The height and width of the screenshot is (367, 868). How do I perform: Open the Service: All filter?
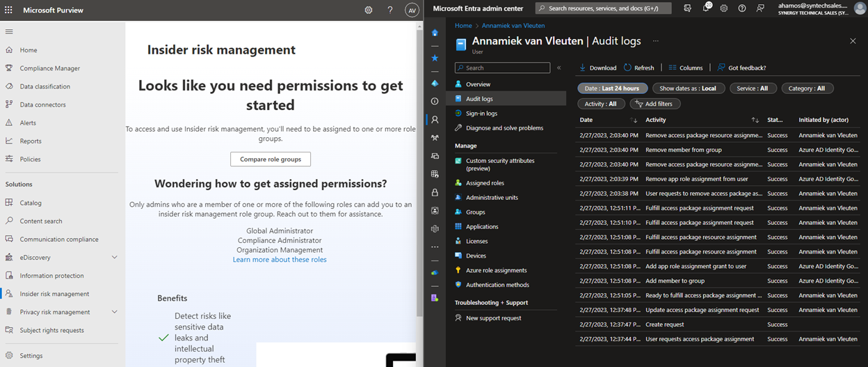[x=752, y=88]
